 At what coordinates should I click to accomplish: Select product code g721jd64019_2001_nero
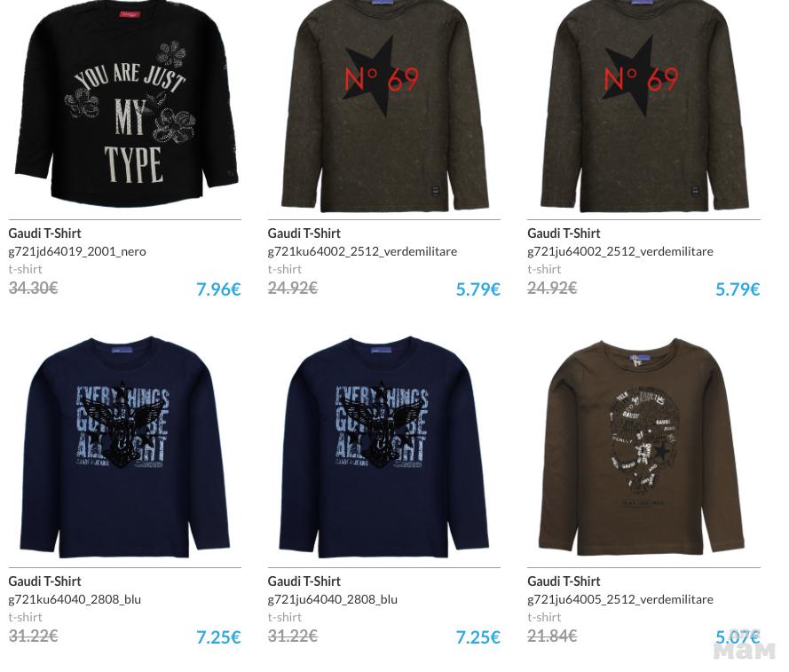[77, 251]
